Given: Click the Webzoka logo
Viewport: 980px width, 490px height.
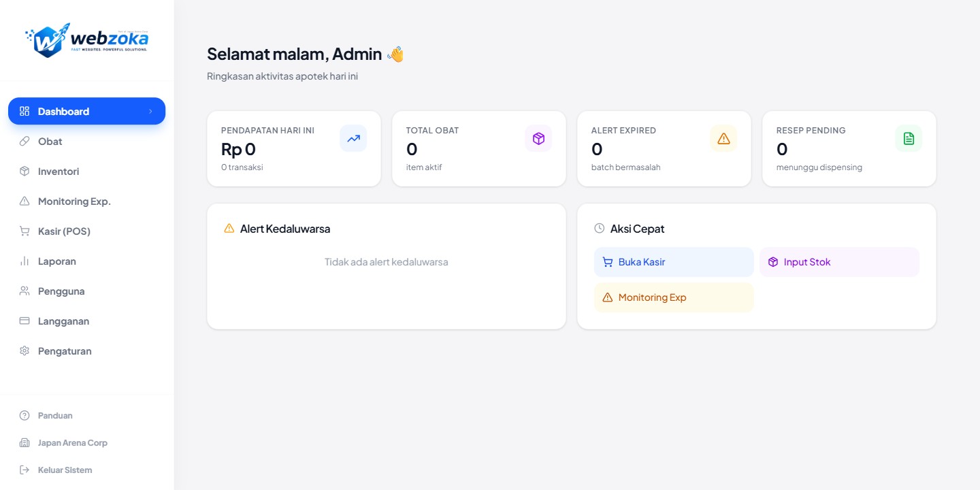Looking at the screenshot, I should 86,40.
